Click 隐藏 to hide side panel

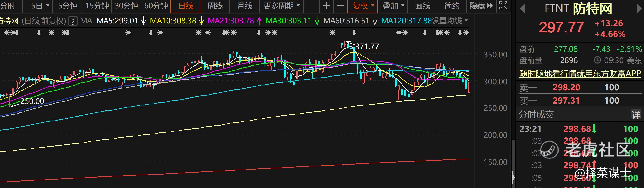(x=481, y=6)
